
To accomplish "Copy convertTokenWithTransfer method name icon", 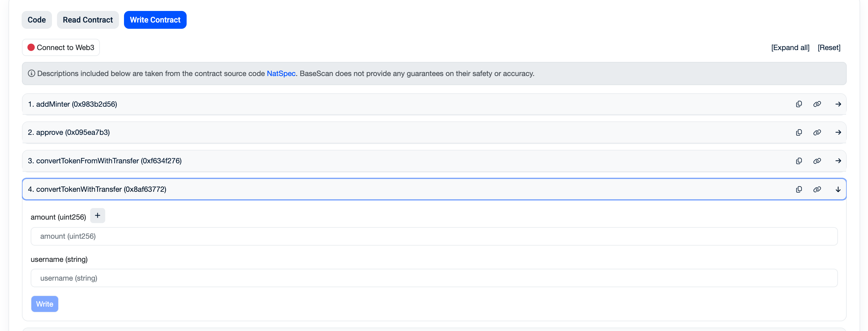I will (x=798, y=189).
